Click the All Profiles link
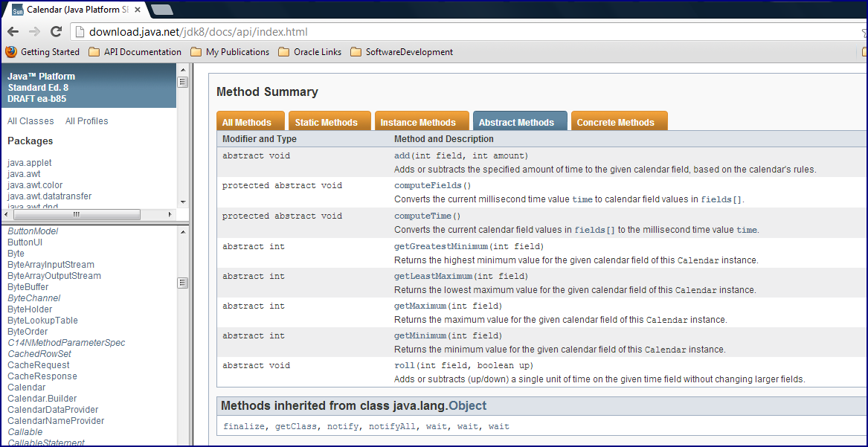 [x=86, y=121]
